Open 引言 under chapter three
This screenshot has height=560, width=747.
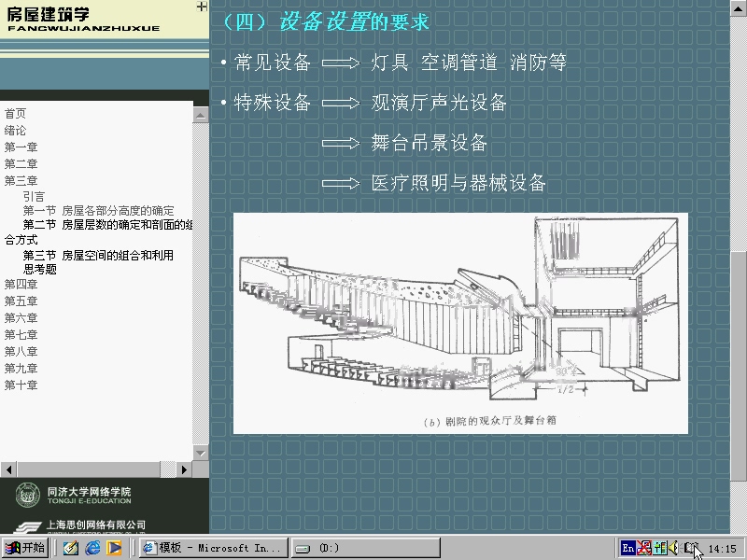tap(34, 196)
